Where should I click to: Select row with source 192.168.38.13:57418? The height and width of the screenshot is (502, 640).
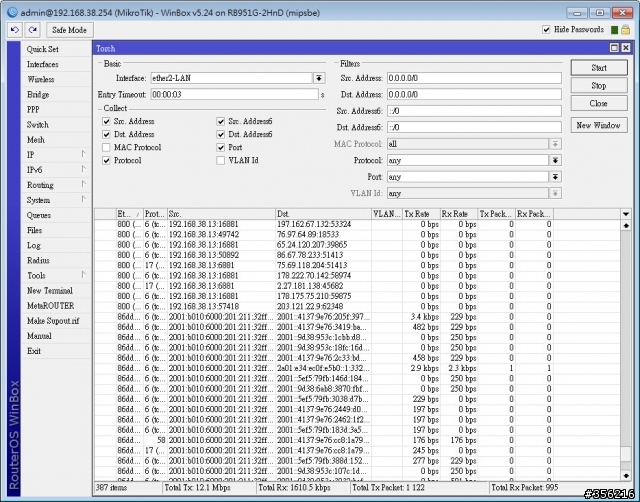tap(357, 307)
